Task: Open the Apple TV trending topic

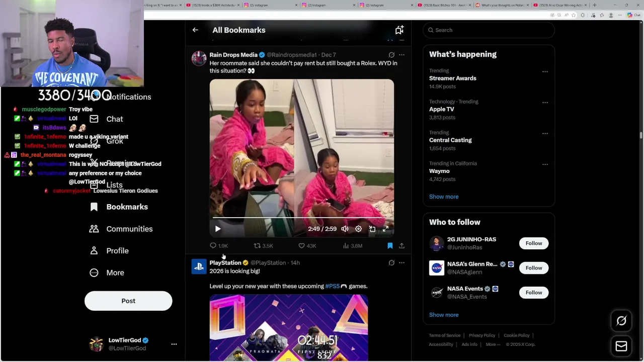Action: pyautogui.click(x=489, y=110)
